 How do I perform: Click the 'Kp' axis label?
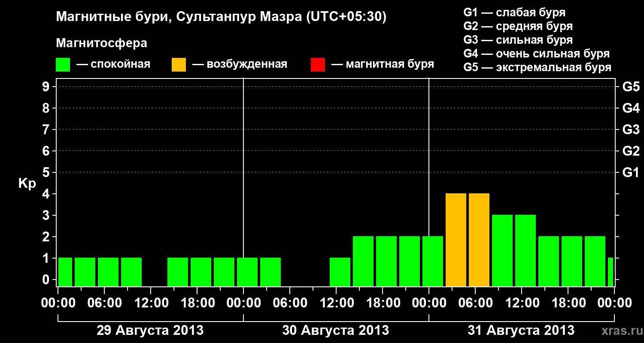[x=27, y=184]
